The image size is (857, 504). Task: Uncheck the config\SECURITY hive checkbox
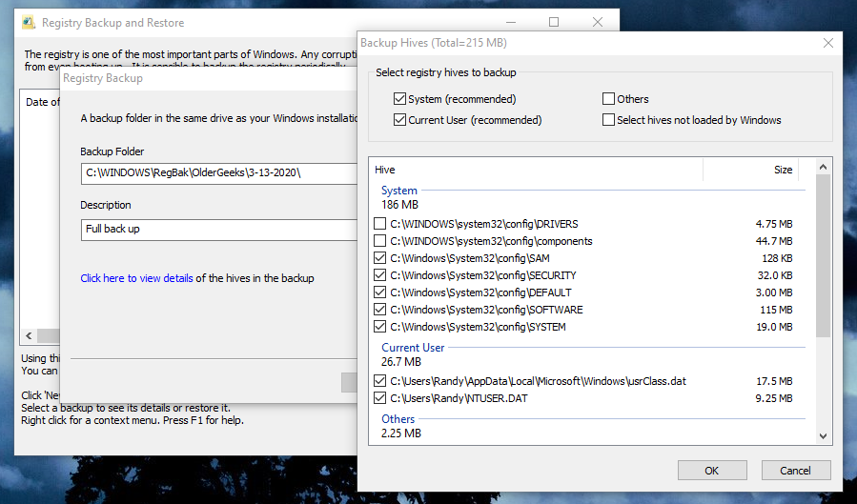click(x=379, y=274)
